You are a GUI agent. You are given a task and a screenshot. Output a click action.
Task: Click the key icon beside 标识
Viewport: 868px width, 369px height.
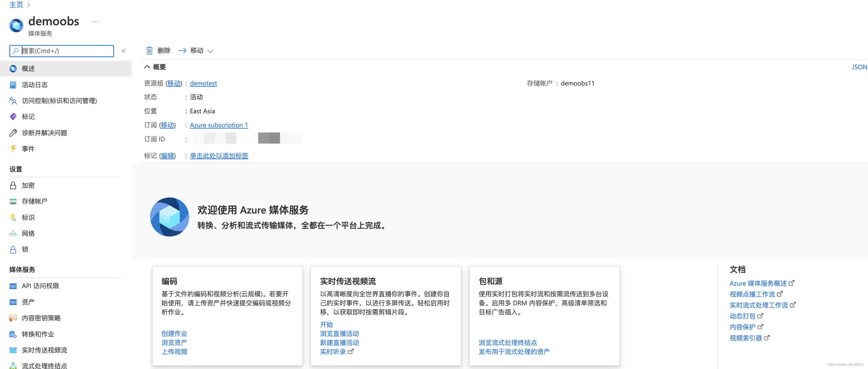[x=13, y=218]
